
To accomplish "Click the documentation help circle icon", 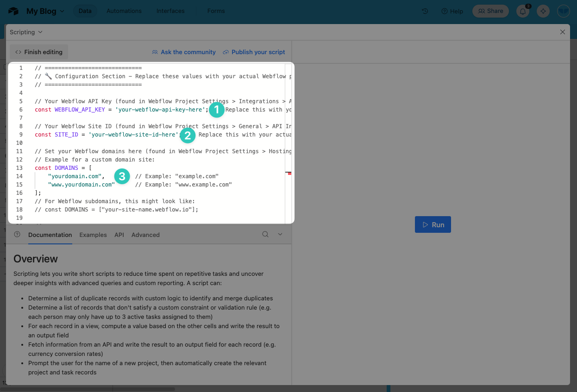I will [x=17, y=234].
